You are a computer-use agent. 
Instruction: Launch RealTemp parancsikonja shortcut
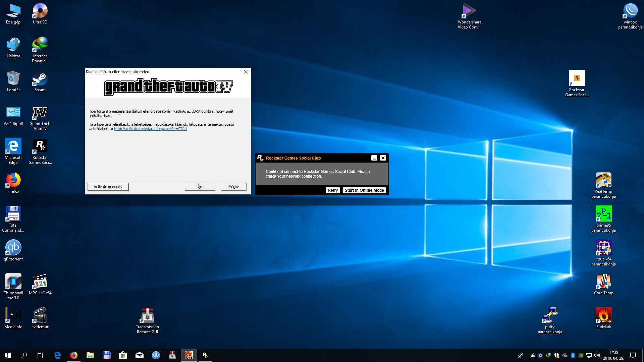[603, 185]
